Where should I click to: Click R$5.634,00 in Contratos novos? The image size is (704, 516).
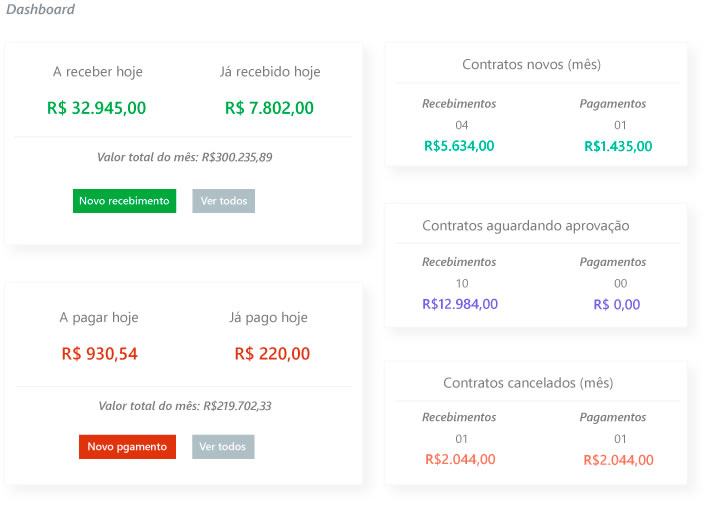(459, 146)
